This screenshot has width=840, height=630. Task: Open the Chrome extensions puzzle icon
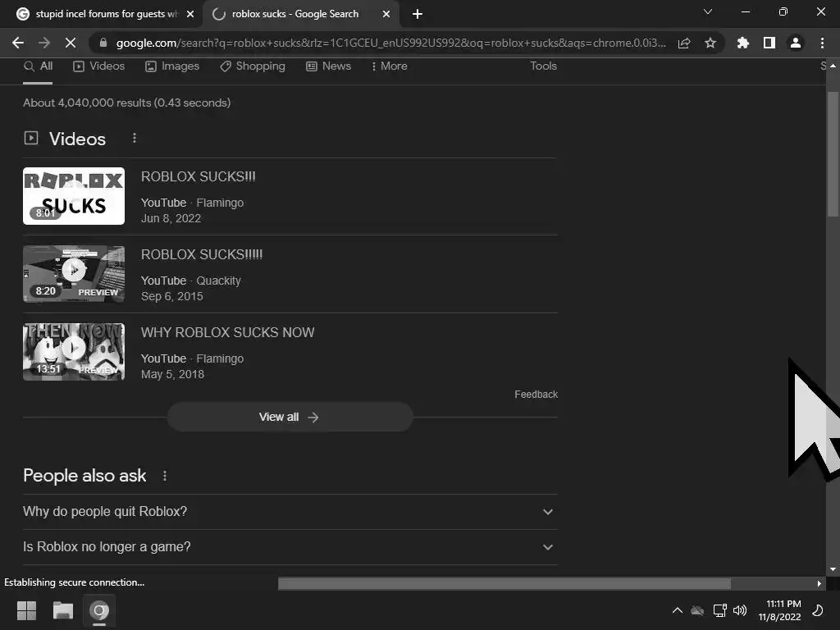click(743, 43)
